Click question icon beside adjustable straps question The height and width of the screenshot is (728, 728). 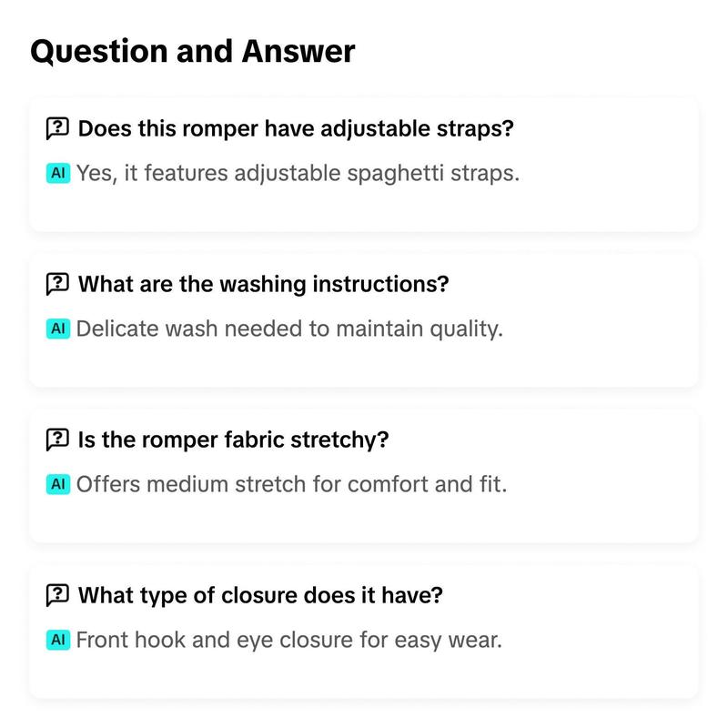click(57, 128)
